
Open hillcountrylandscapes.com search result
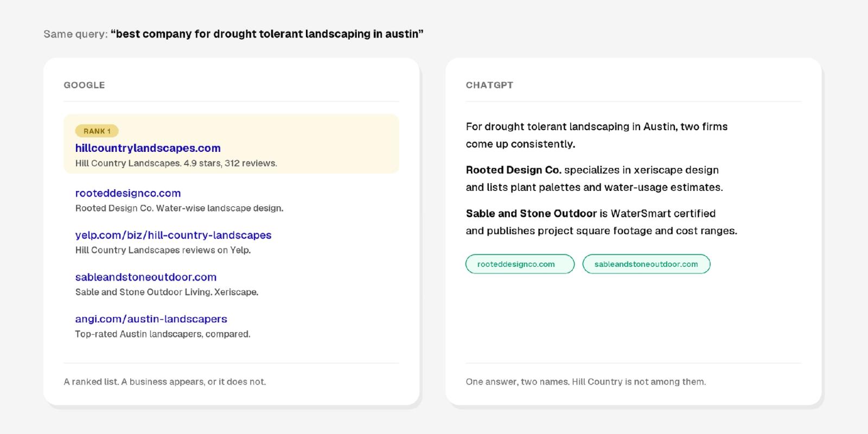pos(148,148)
